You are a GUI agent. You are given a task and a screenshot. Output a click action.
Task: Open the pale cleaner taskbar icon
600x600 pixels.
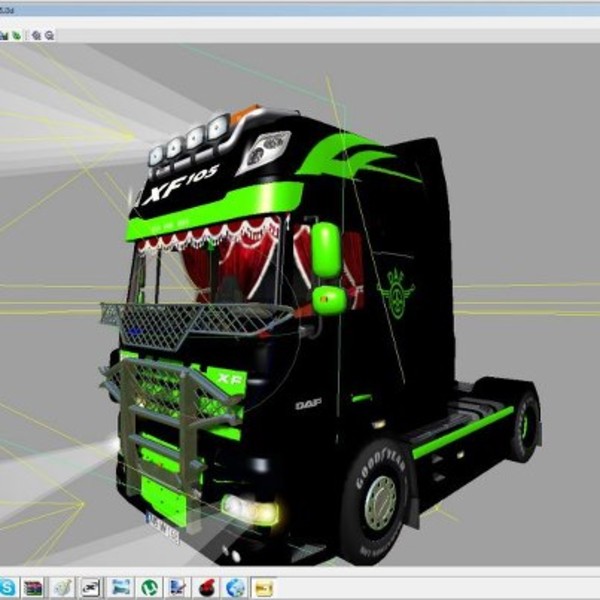62,587
